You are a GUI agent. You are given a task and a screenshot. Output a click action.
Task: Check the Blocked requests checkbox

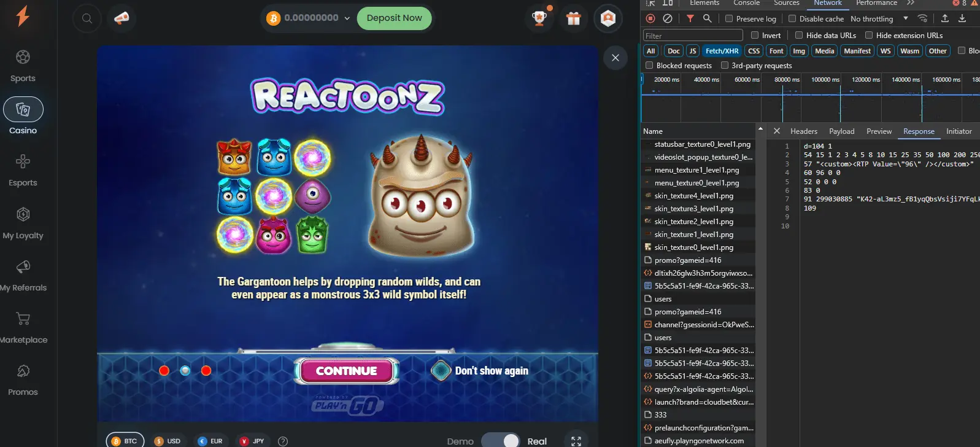pyautogui.click(x=649, y=65)
